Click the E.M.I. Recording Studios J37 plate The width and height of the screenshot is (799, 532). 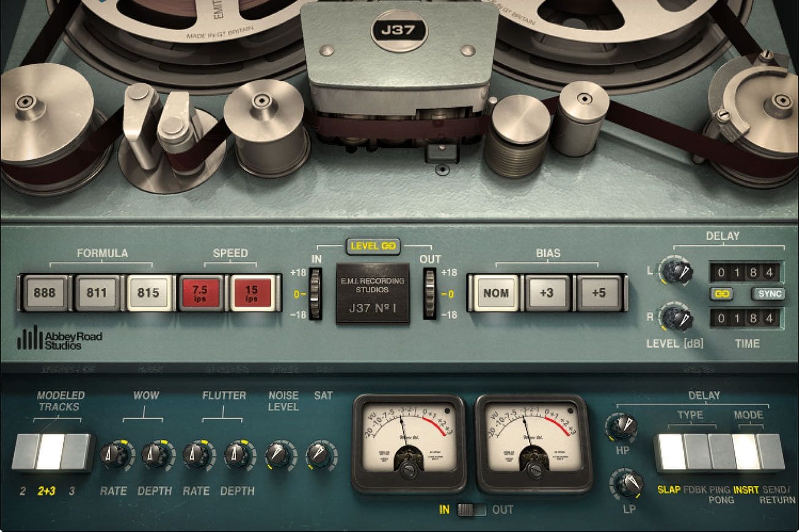tap(373, 293)
